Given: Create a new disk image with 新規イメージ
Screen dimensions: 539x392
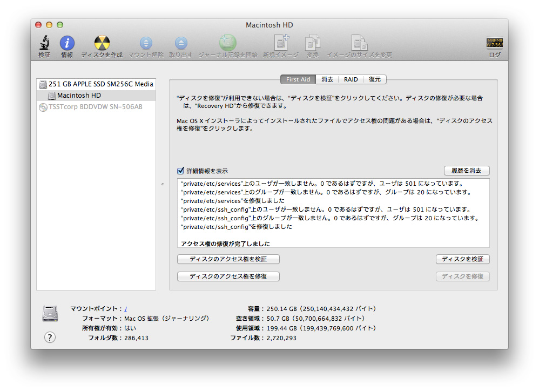Looking at the screenshot, I should pos(281,44).
